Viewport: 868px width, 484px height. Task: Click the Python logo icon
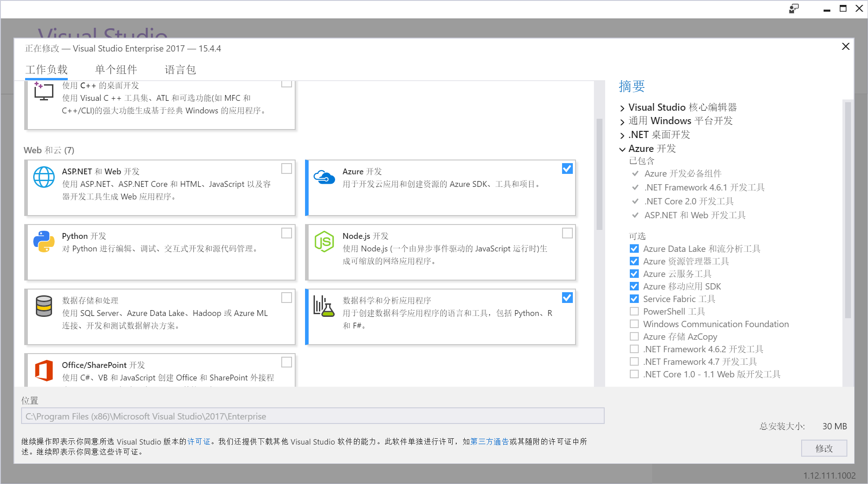click(44, 242)
